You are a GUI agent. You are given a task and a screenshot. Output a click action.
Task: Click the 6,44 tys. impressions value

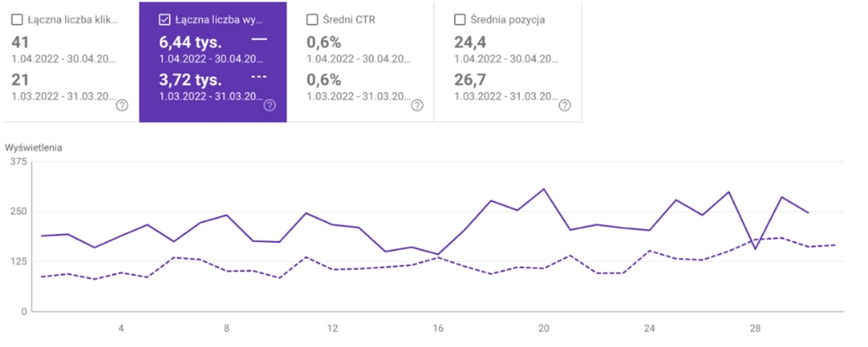coord(191,42)
